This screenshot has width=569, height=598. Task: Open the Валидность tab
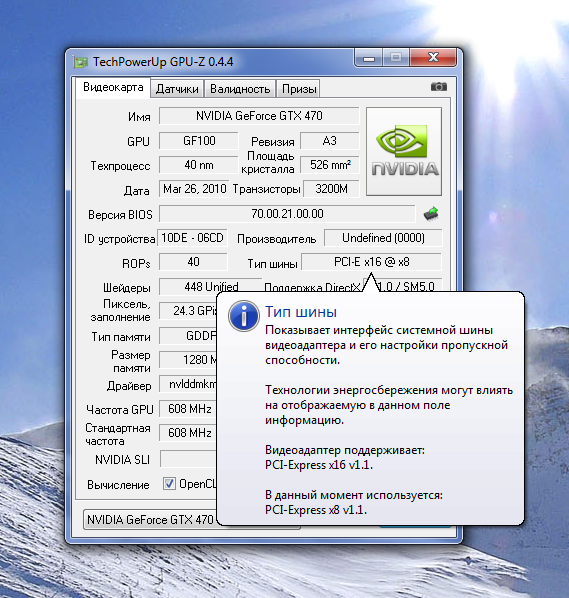pyautogui.click(x=240, y=89)
